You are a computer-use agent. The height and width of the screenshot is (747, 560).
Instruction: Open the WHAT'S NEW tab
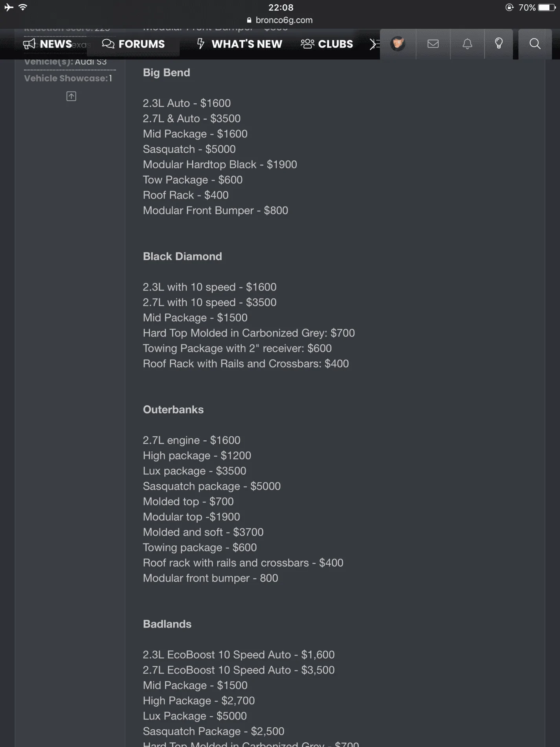pyautogui.click(x=239, y=44)
